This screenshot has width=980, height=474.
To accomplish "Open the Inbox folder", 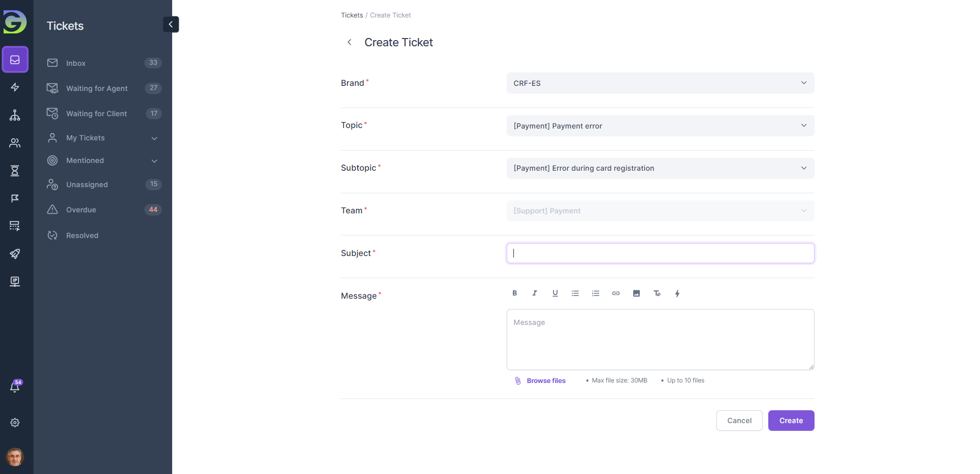I will (x=76, y=63).
